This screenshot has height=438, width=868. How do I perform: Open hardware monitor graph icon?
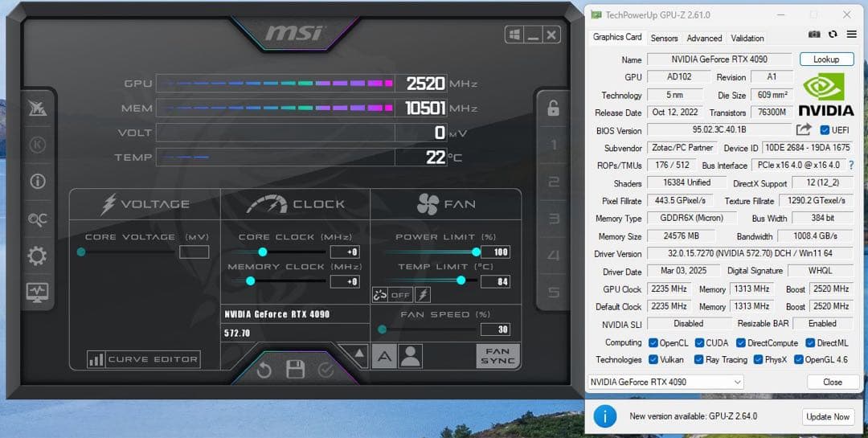pyautogui.click(x=37, y=291)
